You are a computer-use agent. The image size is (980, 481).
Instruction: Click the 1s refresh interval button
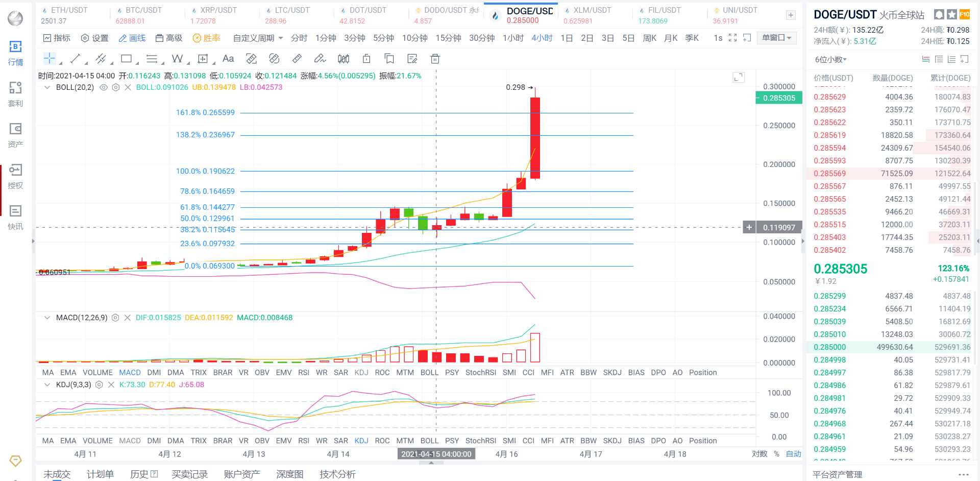click(718, 38)
